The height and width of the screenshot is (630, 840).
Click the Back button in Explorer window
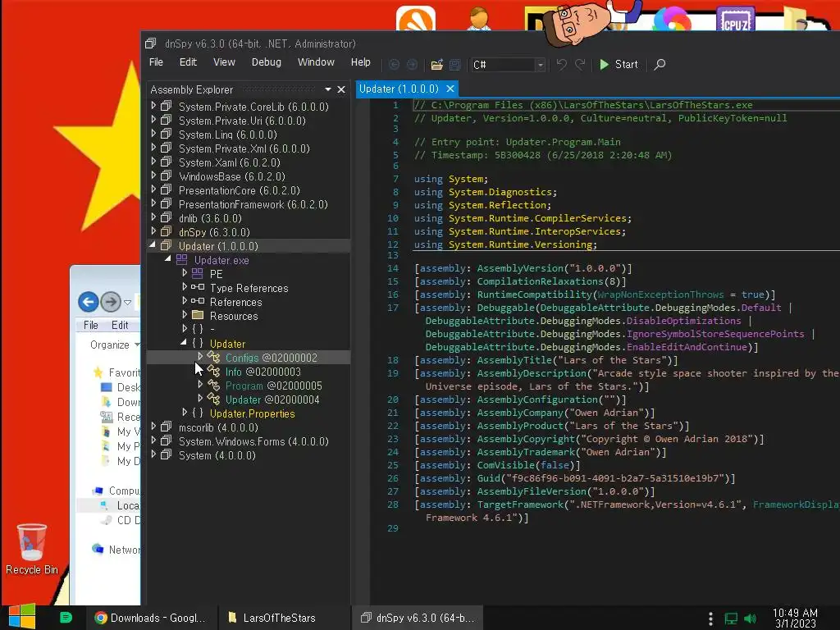click(89, 302)
